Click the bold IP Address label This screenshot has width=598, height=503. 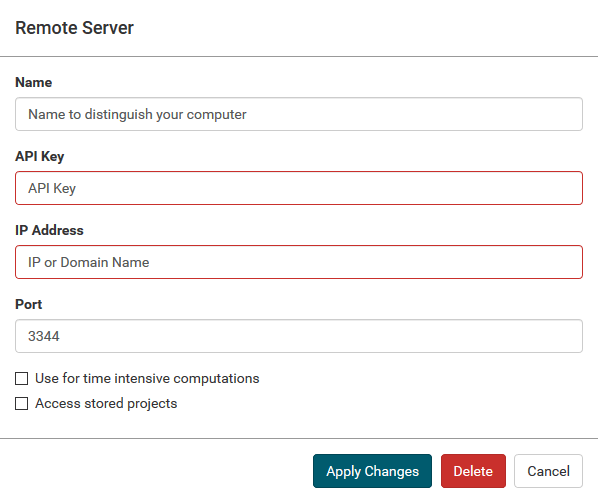point(49,230)
